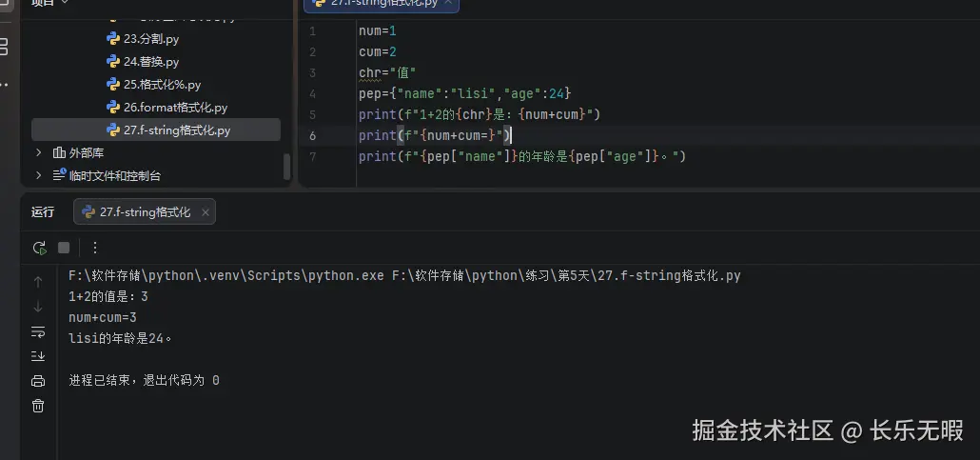Click gutter line number 4

[312, 94]
